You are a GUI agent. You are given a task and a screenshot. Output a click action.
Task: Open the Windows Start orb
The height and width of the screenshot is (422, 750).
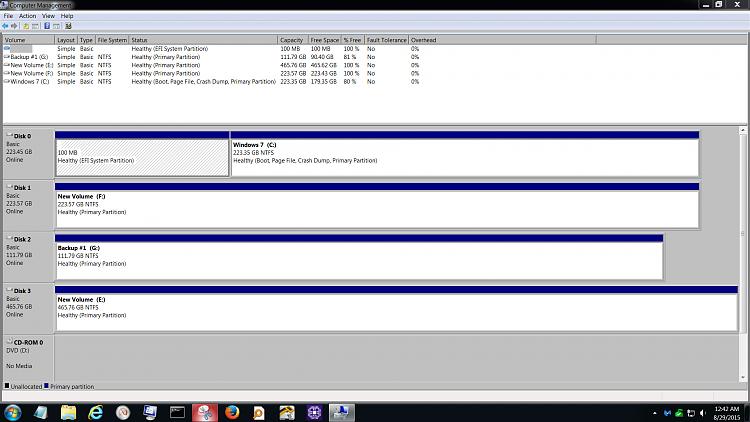click(x=12, y=412)
